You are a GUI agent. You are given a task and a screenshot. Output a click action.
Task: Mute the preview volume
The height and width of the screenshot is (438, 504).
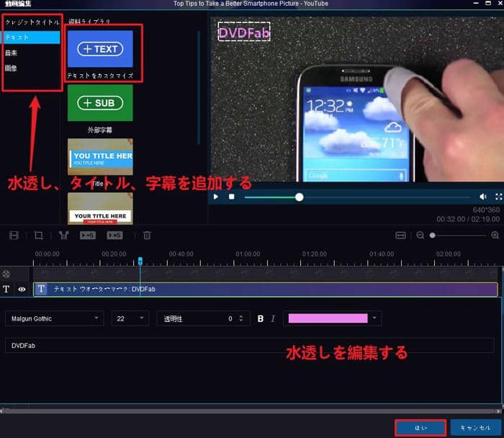click(483, 197)
